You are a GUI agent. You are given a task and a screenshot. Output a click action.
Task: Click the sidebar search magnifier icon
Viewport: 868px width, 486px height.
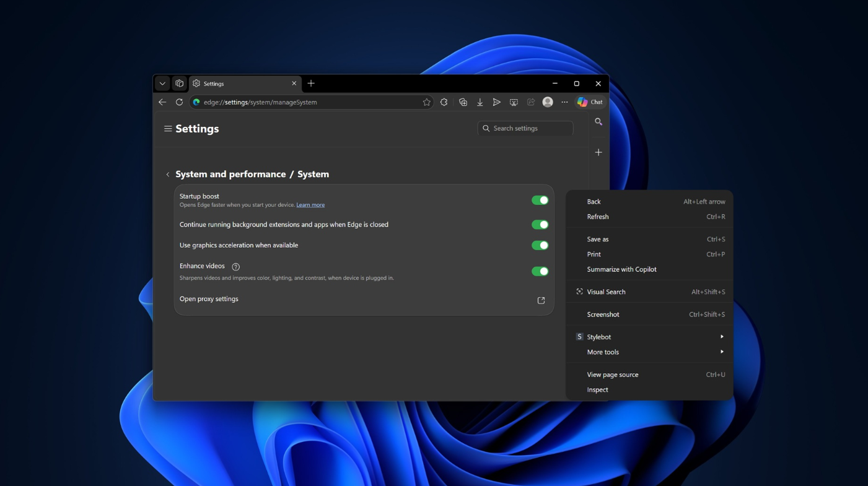(598, 122)
